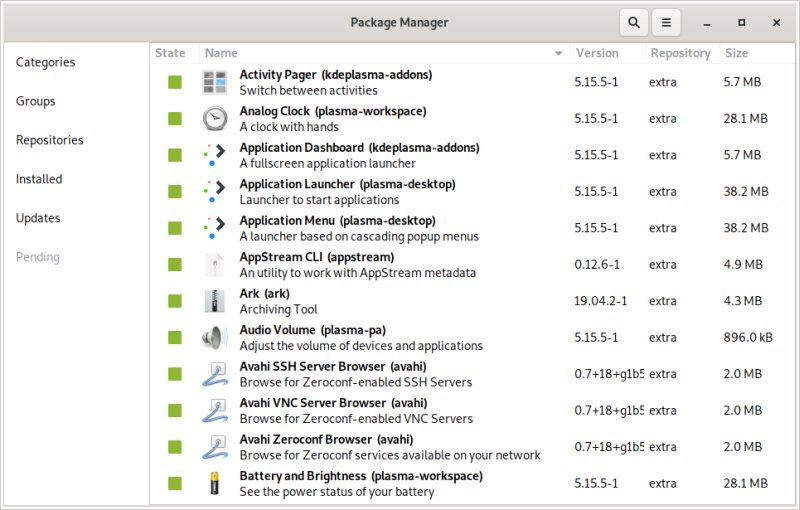
Task: Click the Audio Volume speaker icon
Action: point(215,337)
